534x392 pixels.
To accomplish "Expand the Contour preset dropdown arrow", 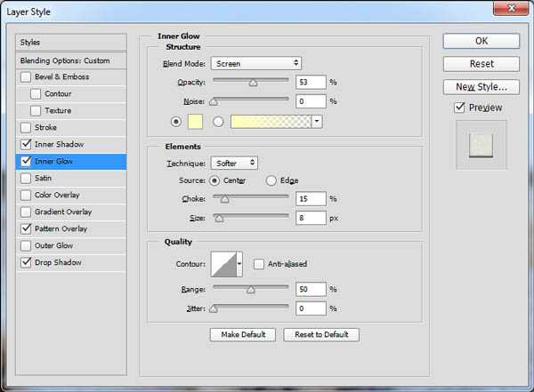I will [x=239, y=264].
